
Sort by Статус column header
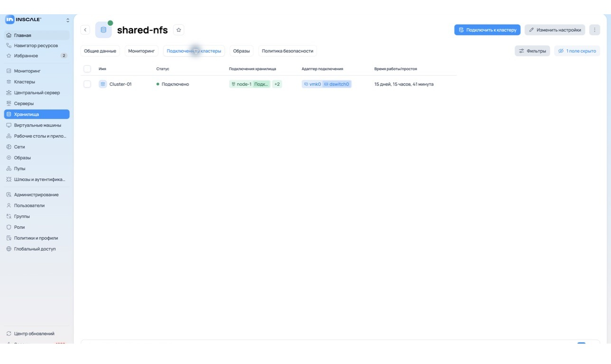[163, 69]
